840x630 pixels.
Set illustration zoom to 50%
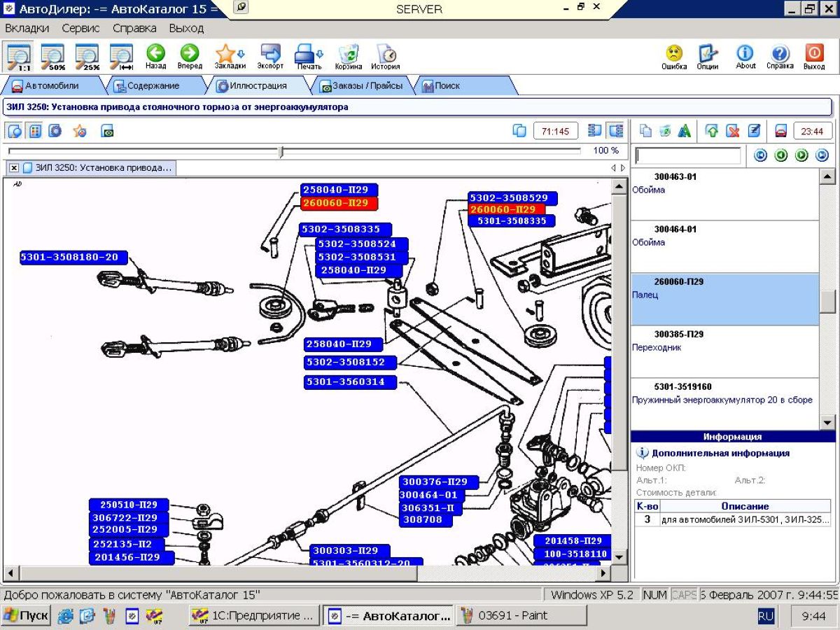tap(52, 57)
